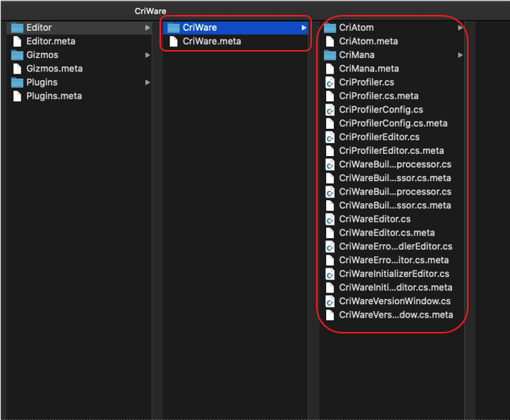Select the Gizmos.meta file name
The width and height of the screenshot is (510, 420).
[54, 69]
